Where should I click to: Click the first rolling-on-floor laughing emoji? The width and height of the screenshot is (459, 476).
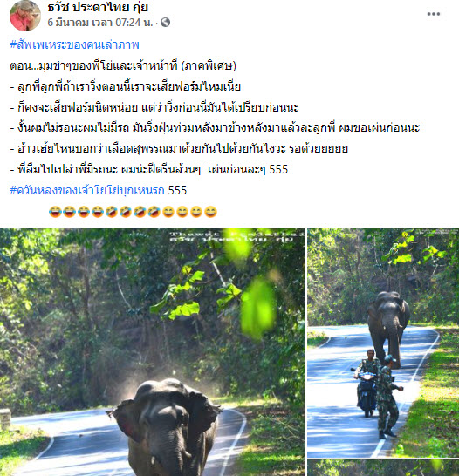[112, 212]
